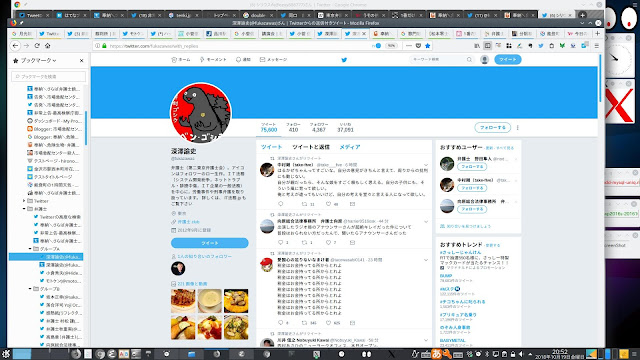
Task: Open the chevron menu on the second tweet
Action: pyautogui.click(x=426, y=222)
